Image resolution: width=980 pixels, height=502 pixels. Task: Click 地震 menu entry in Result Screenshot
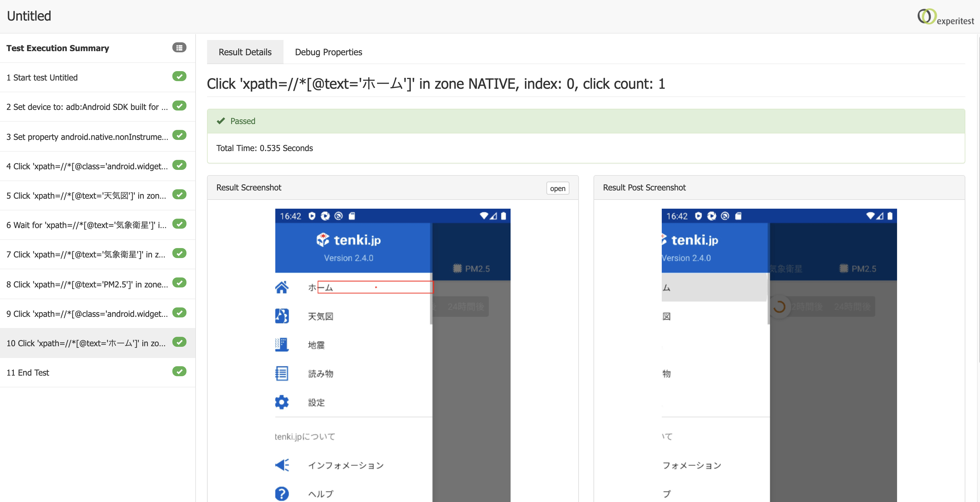coord(316,345)
